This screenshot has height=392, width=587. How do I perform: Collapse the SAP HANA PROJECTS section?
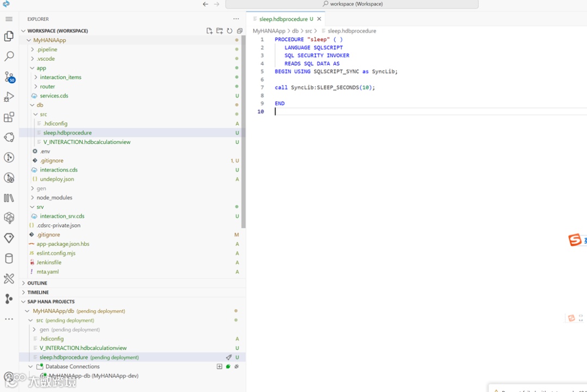51,301
